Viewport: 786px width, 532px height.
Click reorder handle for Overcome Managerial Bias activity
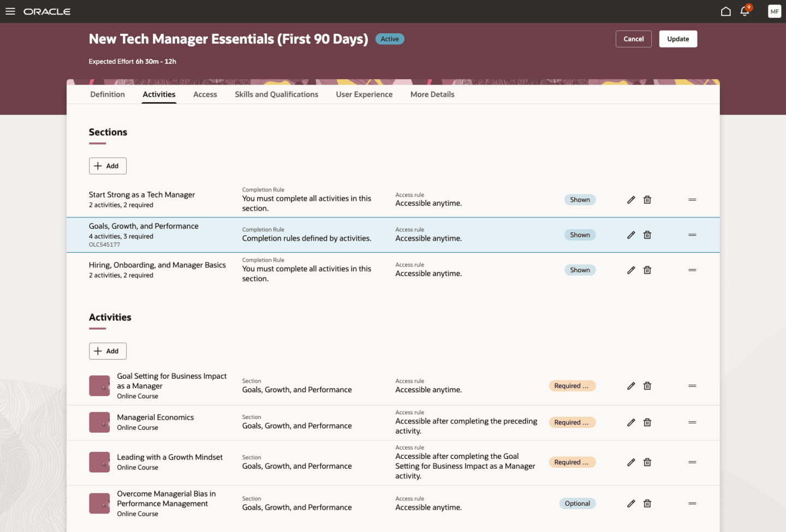tap(692, 504)
